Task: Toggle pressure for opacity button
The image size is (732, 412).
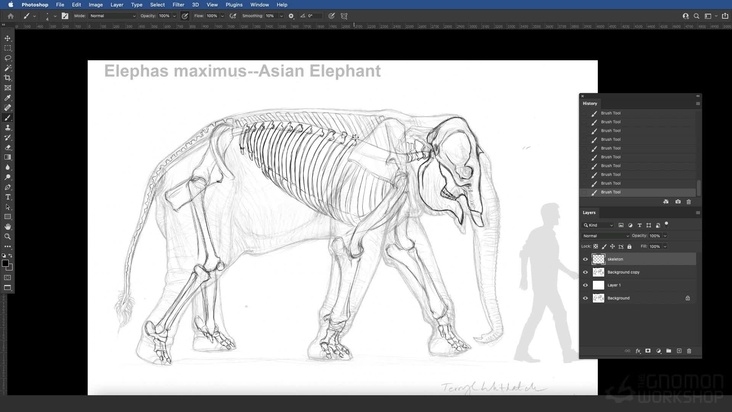Action: 185,16
